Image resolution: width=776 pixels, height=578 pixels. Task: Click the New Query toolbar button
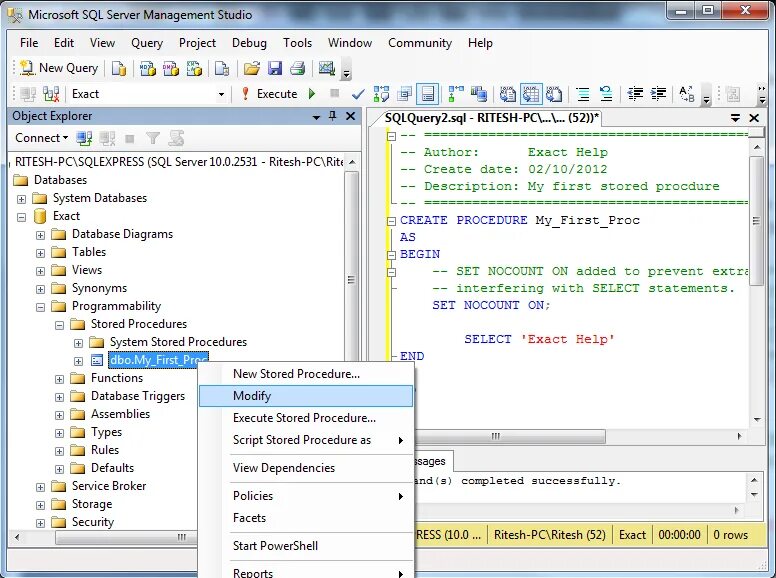coord(59,68)
